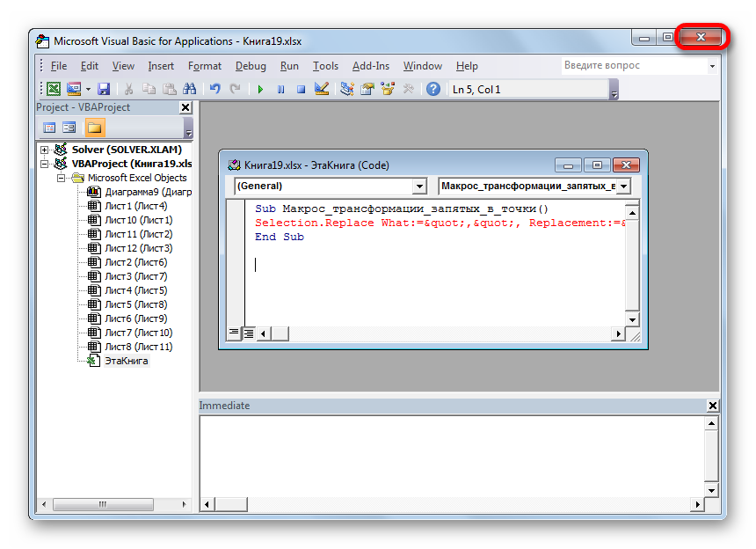Select ЭтаКнига in the project tree
The height and width of the screenshot is (549, 756).
click(x=127, y=361)
